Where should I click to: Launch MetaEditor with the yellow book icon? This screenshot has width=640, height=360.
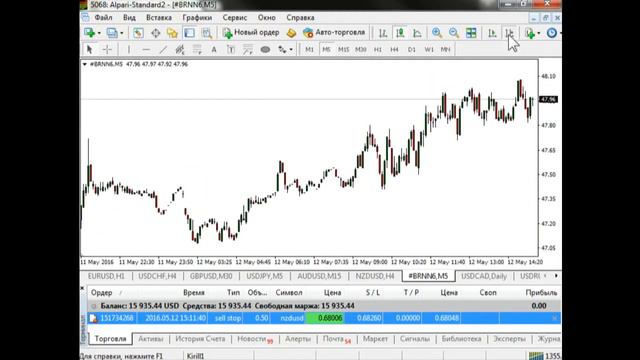coord(291,33)
